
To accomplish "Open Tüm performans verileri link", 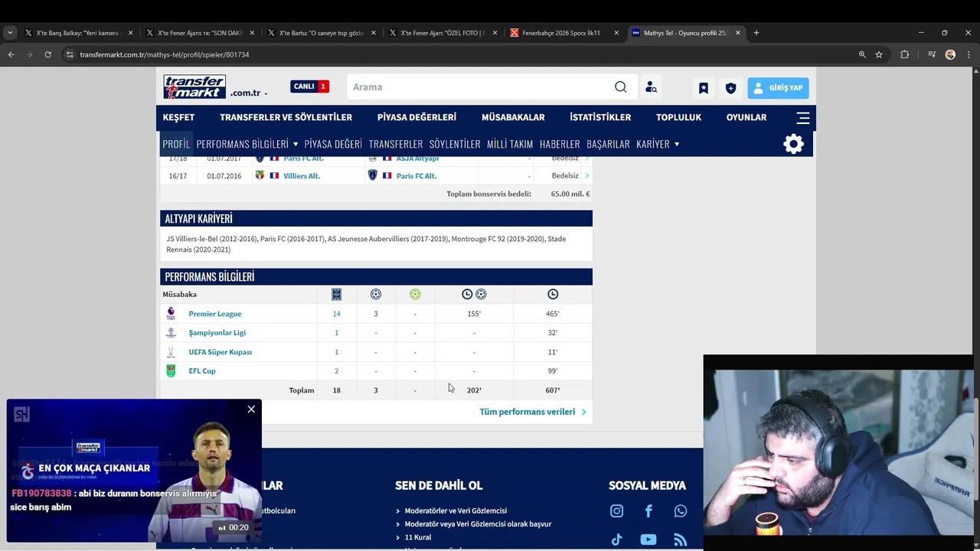I will point(533,412).
